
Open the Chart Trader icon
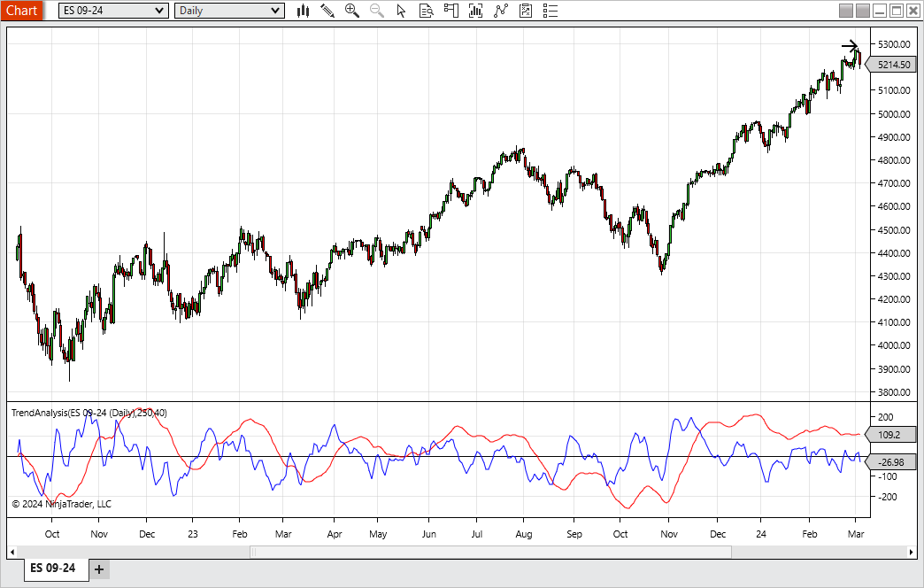[451, 11]
